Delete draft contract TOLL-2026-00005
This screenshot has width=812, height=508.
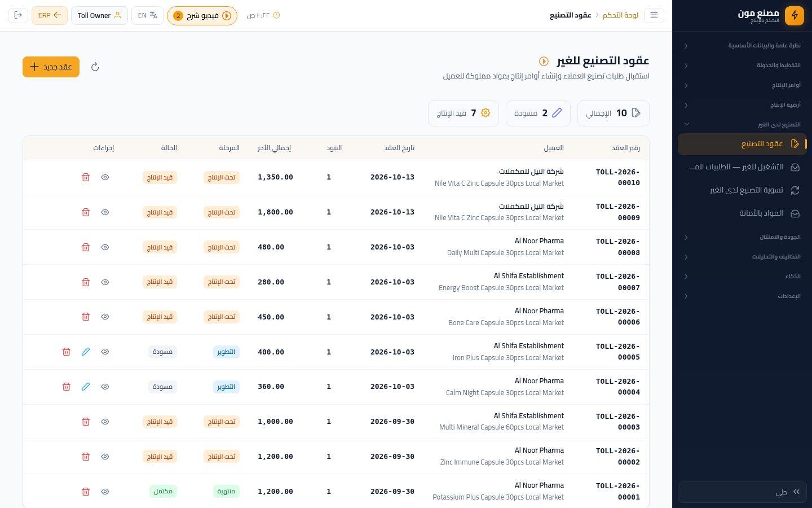tap(66, 352)
